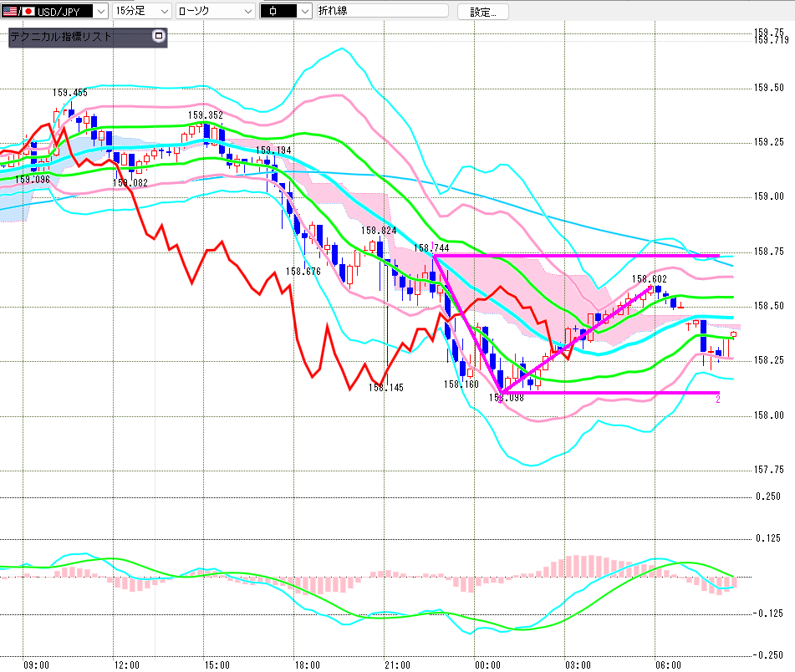Viewport: 795px width, 672px height.
Task: Click the Japan flag icon in pair selector
Action: point(27,12)
